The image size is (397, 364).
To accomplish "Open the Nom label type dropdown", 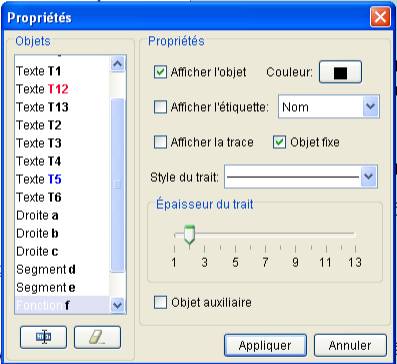I will point(329,107).
